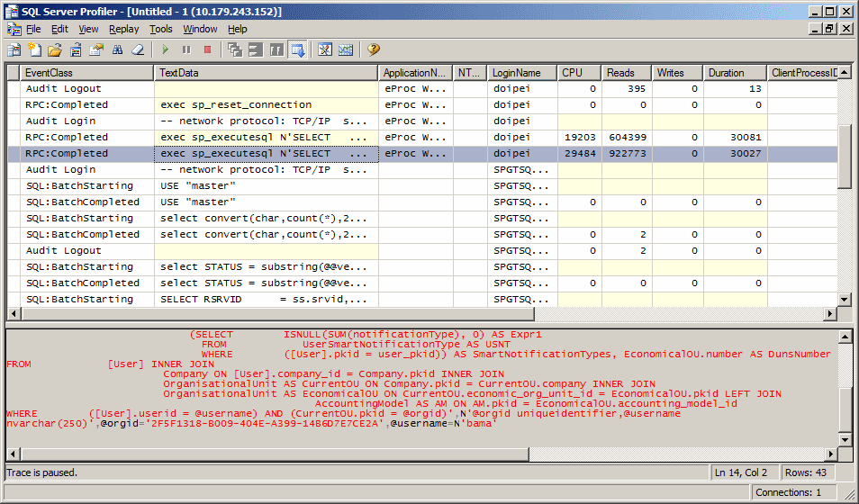Click the SQL pane horizontal scrollbar thumb
859x504 pixels.
pyautogui.click(x=275, y=454)
